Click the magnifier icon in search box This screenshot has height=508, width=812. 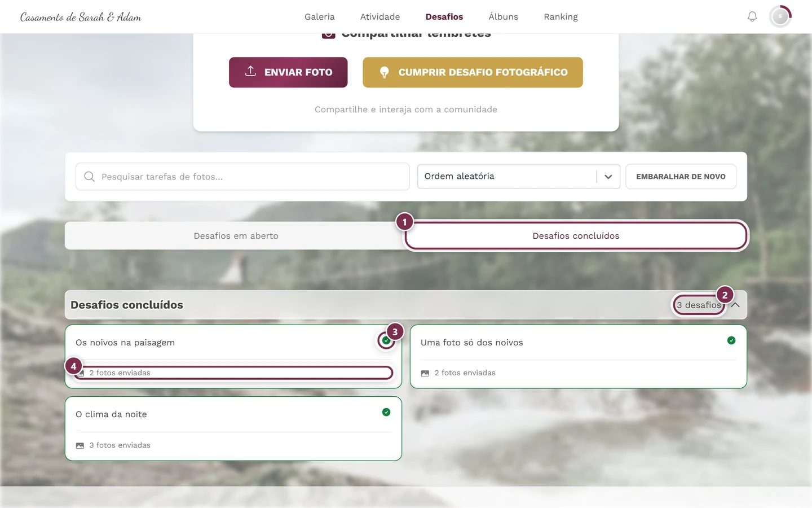point(89,177)
